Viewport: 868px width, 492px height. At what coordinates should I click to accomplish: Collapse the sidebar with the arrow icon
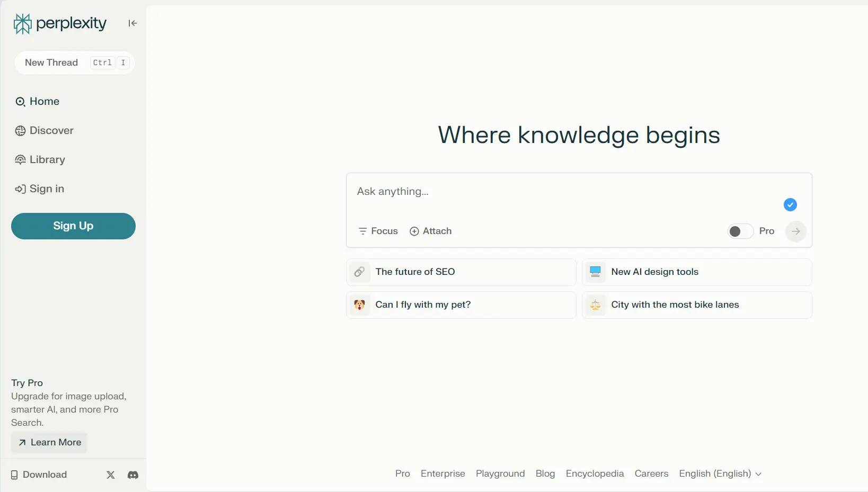[132, 23]
